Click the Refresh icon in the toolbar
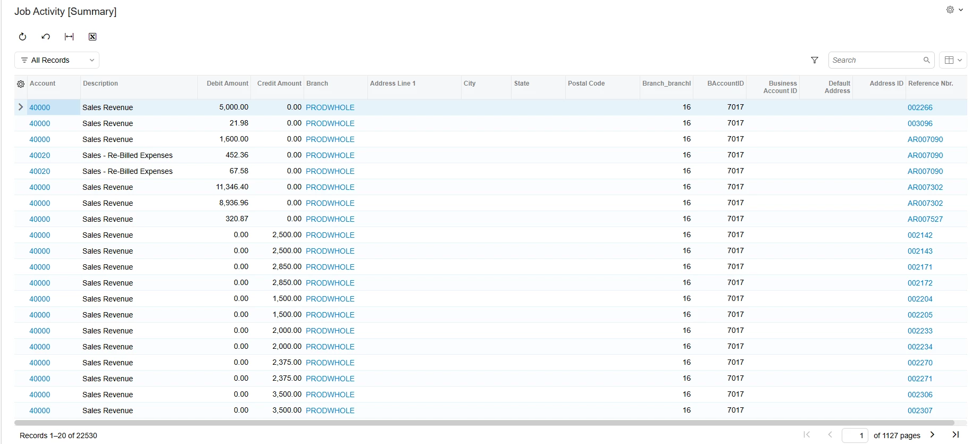Image resolution: width=980 pixels, height=444 pixels. pyautogui.click(x=22, y=37)
